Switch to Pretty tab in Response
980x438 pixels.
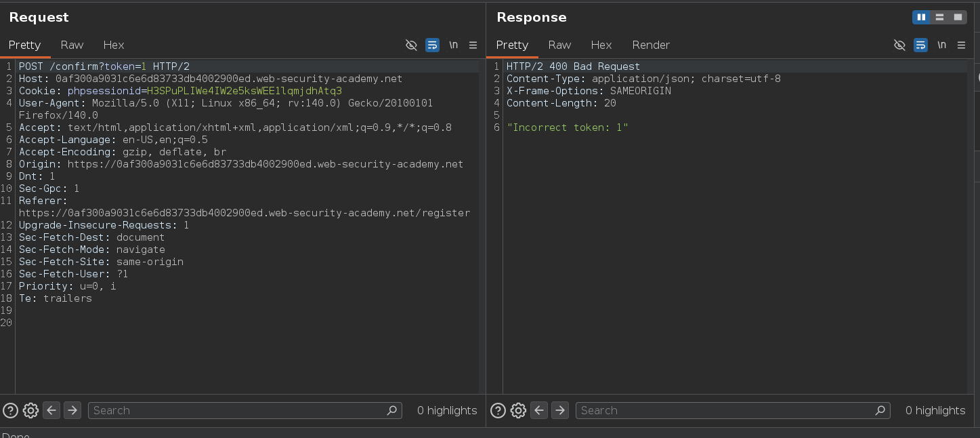[x=512, y=45]
